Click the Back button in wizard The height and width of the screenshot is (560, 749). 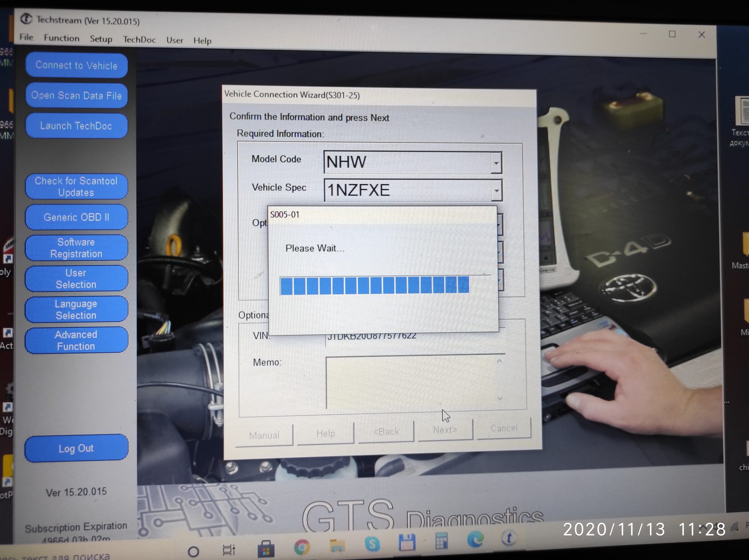pyautogui.click(x=386, y=432)
